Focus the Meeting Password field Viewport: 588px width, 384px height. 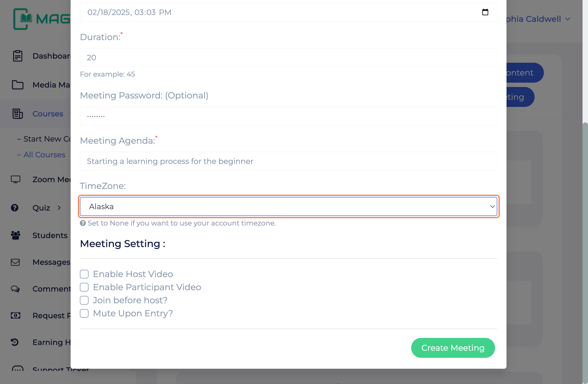(x=289, y=116)
